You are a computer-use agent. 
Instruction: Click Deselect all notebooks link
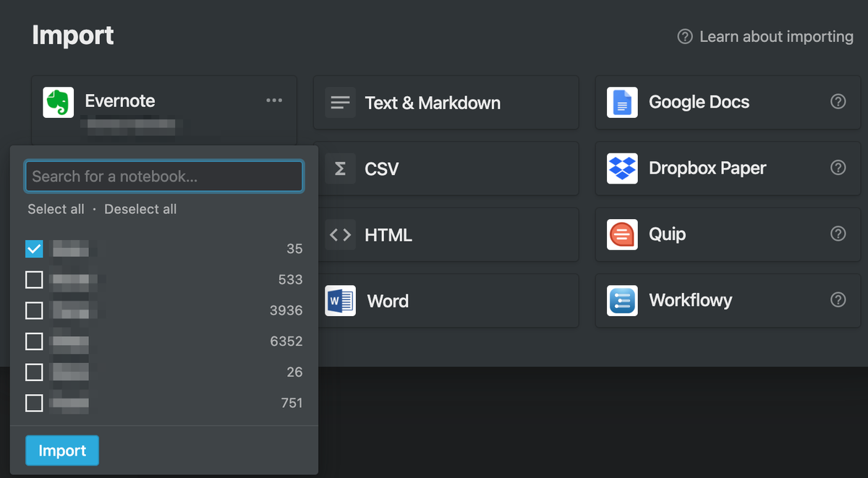(140, 209)
